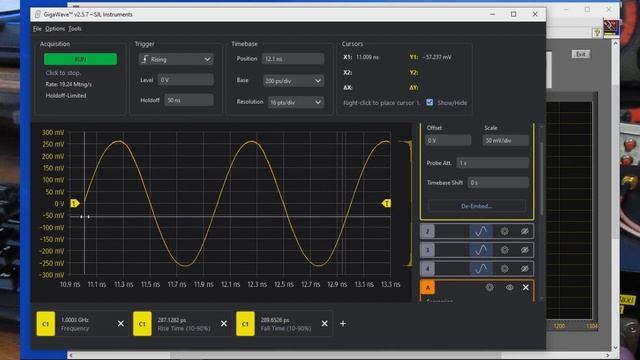Remove the Fall Time measurement

pos(324,323)
